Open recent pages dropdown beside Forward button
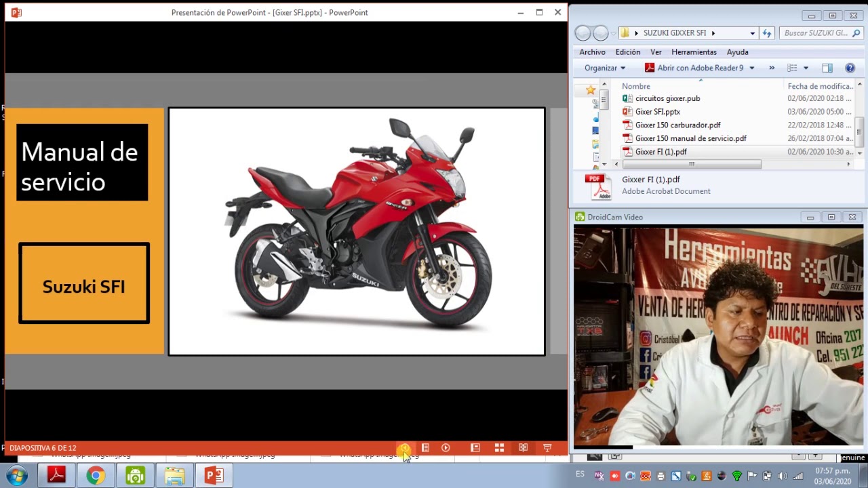868x488 pixels. coord(613,33)
